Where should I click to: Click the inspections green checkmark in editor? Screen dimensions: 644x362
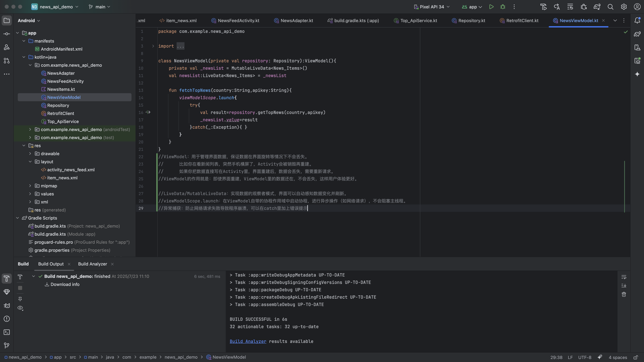(x=626, y=32)
